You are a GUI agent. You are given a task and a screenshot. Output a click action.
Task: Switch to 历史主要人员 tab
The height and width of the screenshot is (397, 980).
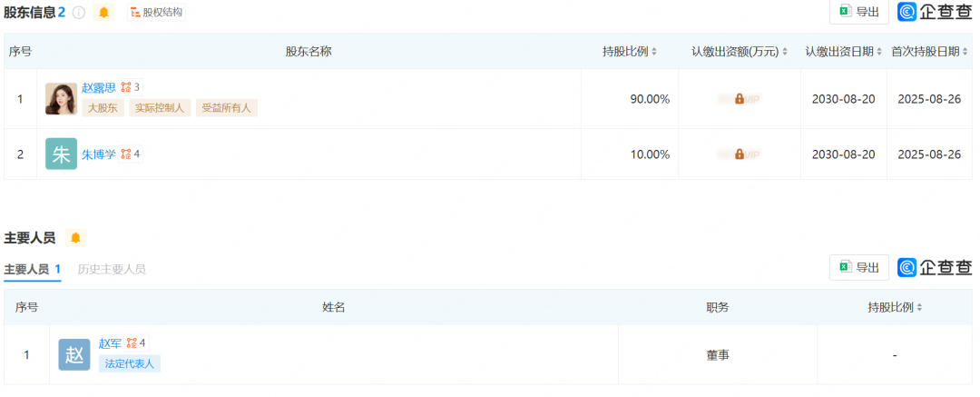[112, 269]
